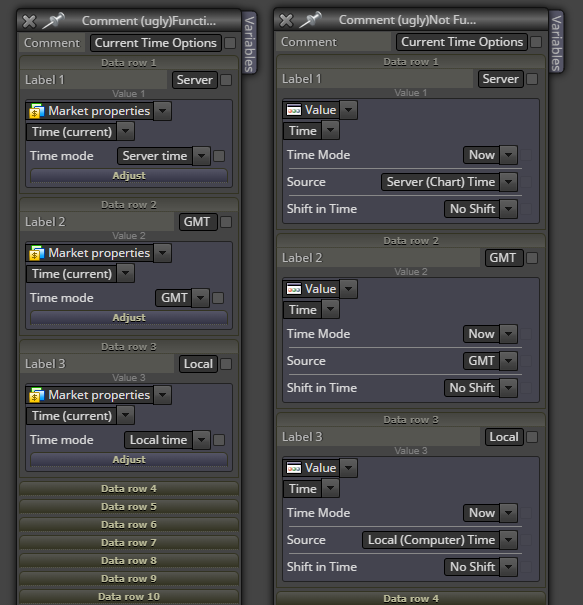Edit left Current Time Options comment field

[x=156, y=43]
